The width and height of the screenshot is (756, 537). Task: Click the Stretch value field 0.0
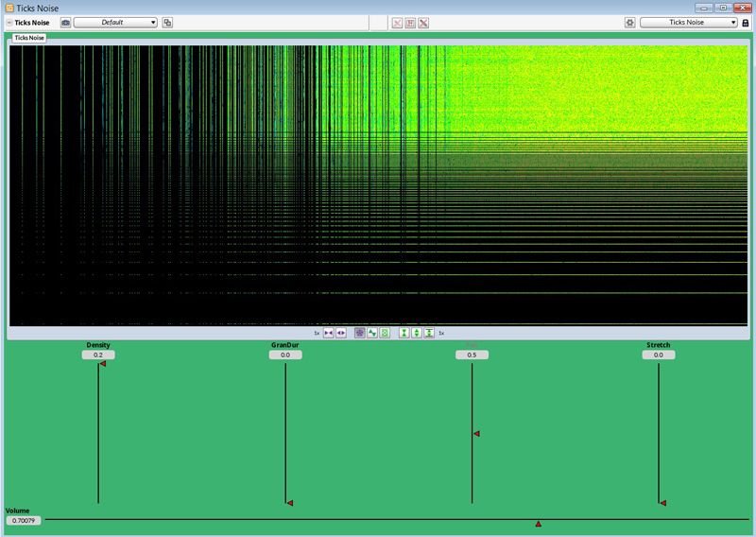tap(659, 355)
